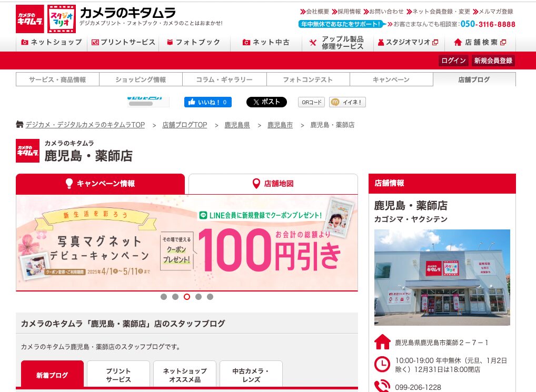Select サービス・商品情報 tab
The image size is (536, 392).
click(x=57, y=79)
